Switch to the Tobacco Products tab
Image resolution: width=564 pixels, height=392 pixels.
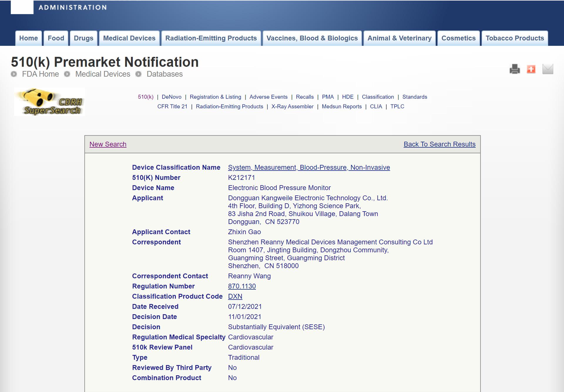(x=515, y=38)
